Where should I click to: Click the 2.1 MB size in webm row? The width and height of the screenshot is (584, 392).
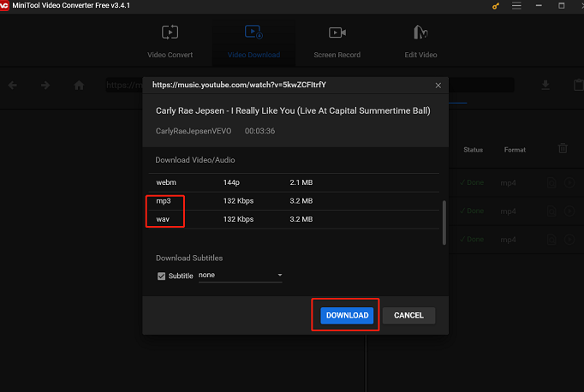(x=301, y=182)
